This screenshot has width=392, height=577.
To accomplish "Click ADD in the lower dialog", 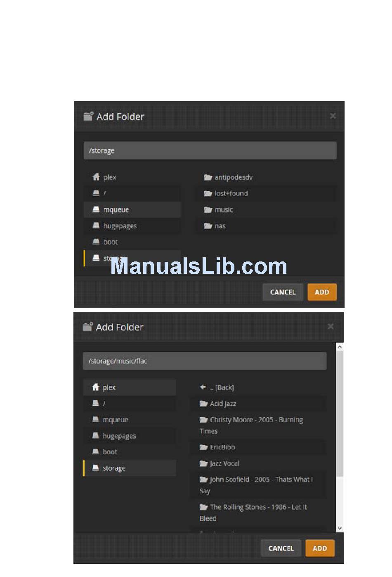I will coord(320,548).
